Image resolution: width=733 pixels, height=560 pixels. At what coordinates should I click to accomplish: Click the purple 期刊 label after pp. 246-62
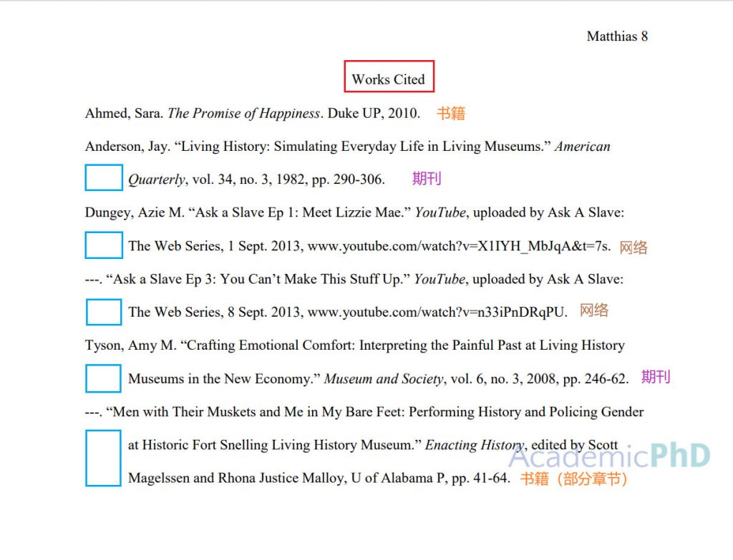pyautogui.click(x=656, y=377)
